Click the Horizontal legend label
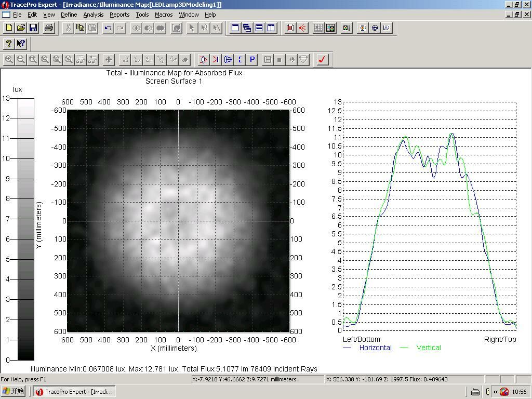Screen dimensions: 532x399 (375, 348)
